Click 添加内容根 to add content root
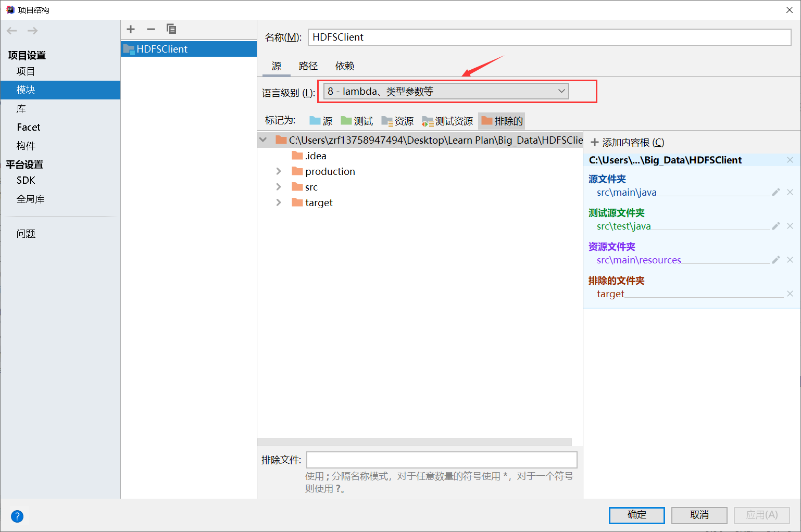Image resolution: width=801 pixels, height=532 pixels. click(x=628, y=142)
